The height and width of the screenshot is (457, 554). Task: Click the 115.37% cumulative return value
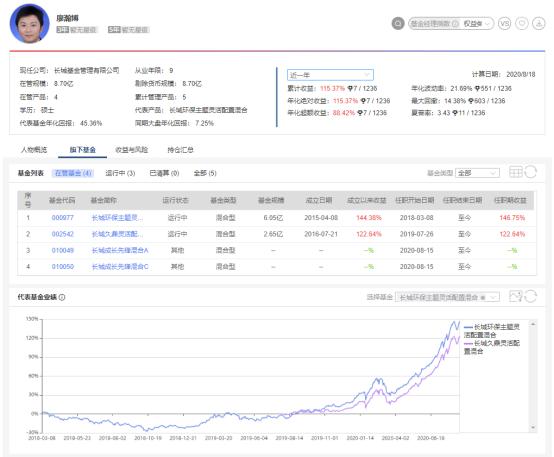332,88
